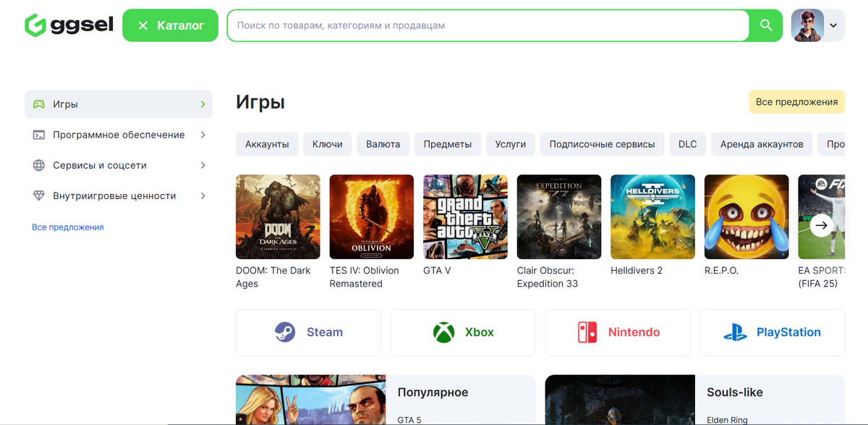
Task: Click the Xbox logo icon
Action: (443, 332)
